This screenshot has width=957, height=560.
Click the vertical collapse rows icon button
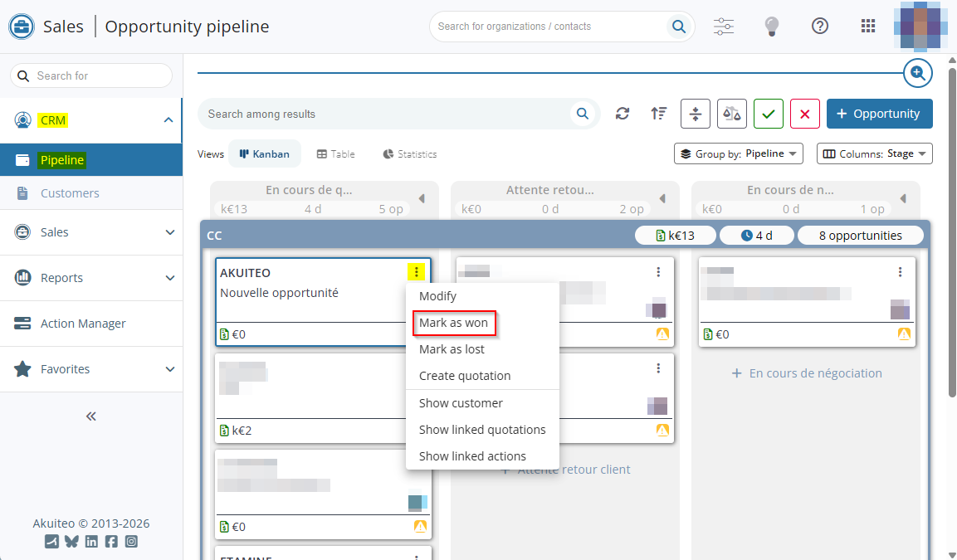(x=695, y=114)
